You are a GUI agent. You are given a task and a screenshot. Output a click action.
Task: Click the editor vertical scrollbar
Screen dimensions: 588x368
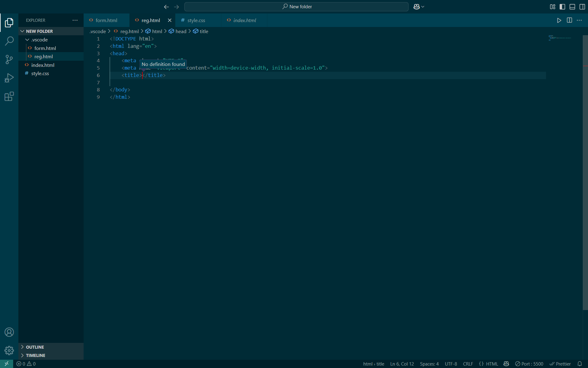click(585, 173)
